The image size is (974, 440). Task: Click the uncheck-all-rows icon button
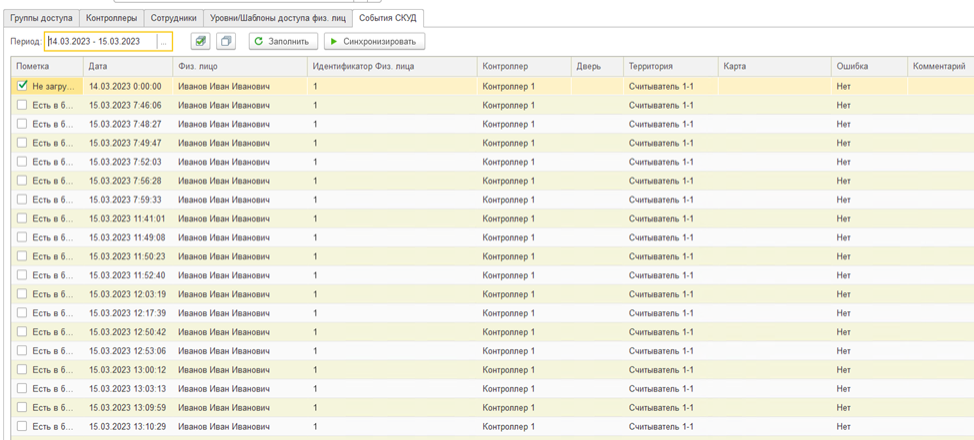[x=225, y=42]
